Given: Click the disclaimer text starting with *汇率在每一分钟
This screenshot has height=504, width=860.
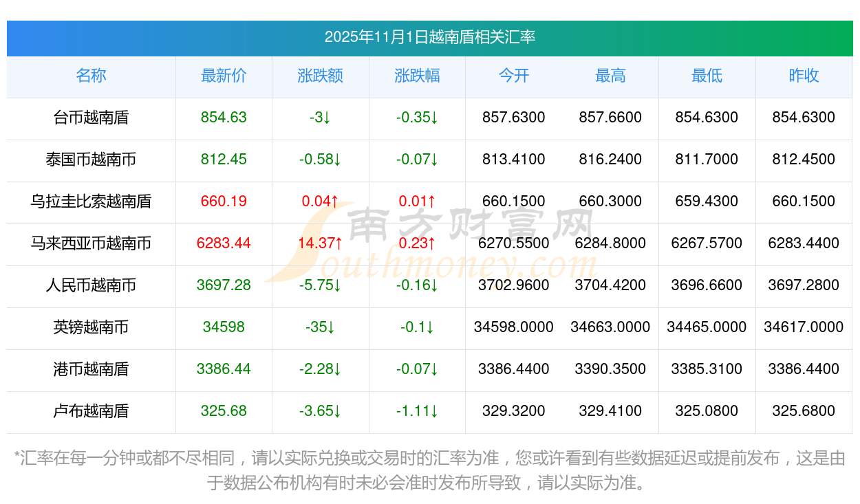Looking at the screenshot, I should (430, 470).
